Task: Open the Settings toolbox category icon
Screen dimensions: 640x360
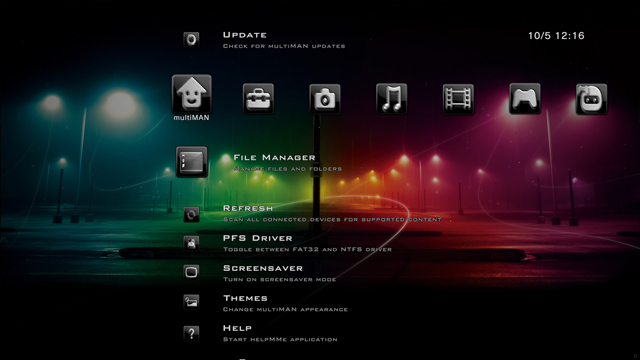Action: 258,99
